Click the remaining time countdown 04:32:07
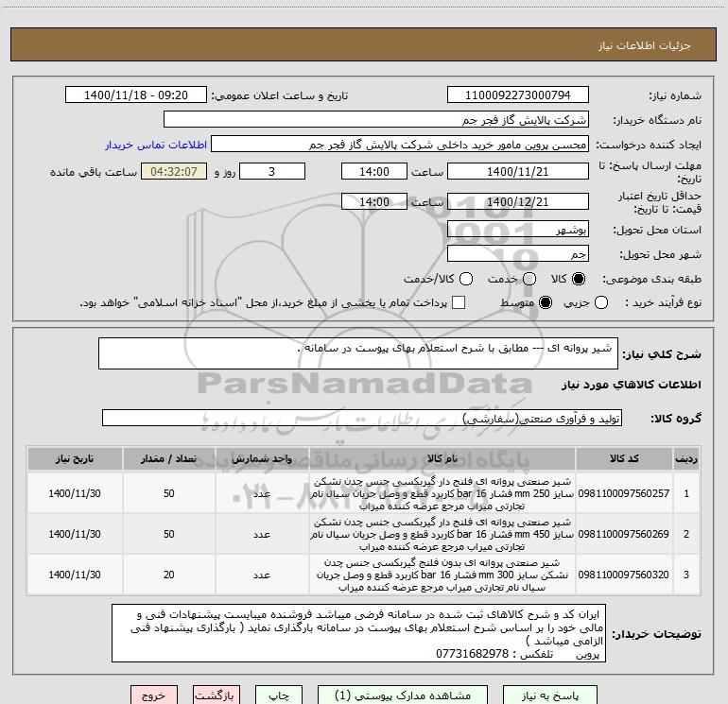Viewport: 728px width, 704px height. (174, 171)
